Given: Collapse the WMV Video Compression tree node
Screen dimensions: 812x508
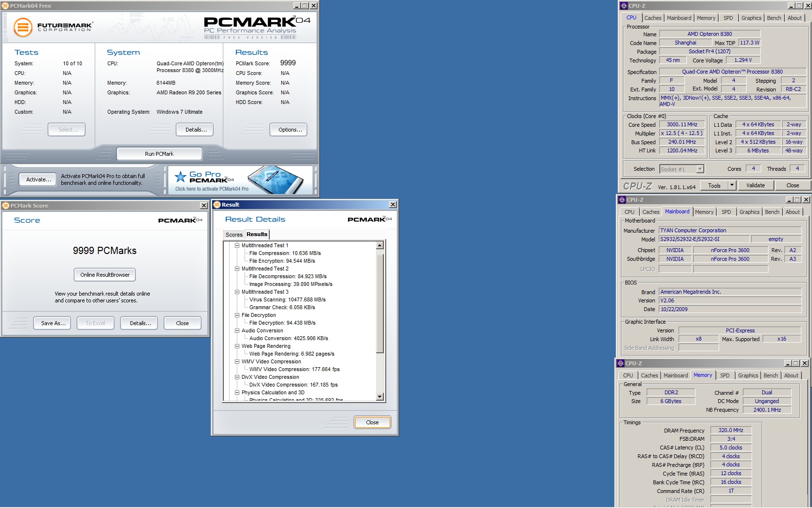Looking at the screenshot, I should (237, 361).
